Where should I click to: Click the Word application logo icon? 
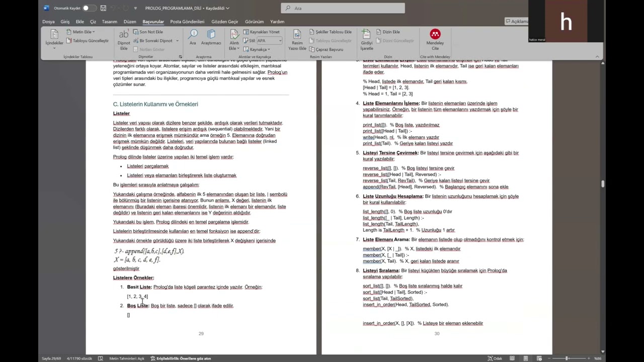click(46, 8)
